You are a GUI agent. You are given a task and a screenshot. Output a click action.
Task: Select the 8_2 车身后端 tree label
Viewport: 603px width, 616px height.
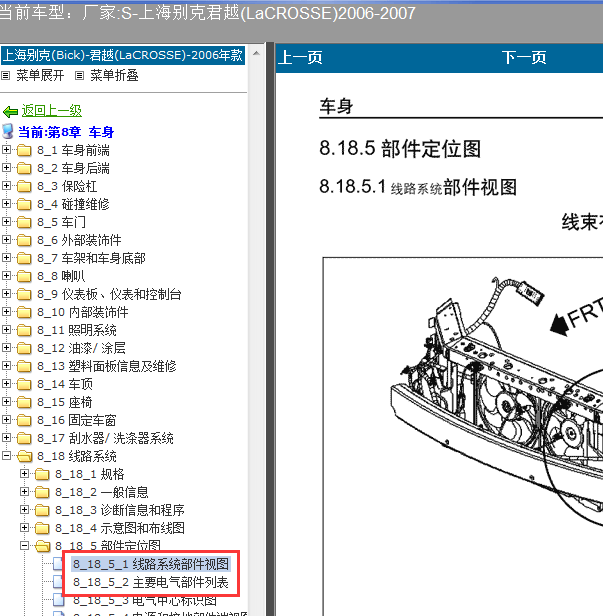point(73,169)
